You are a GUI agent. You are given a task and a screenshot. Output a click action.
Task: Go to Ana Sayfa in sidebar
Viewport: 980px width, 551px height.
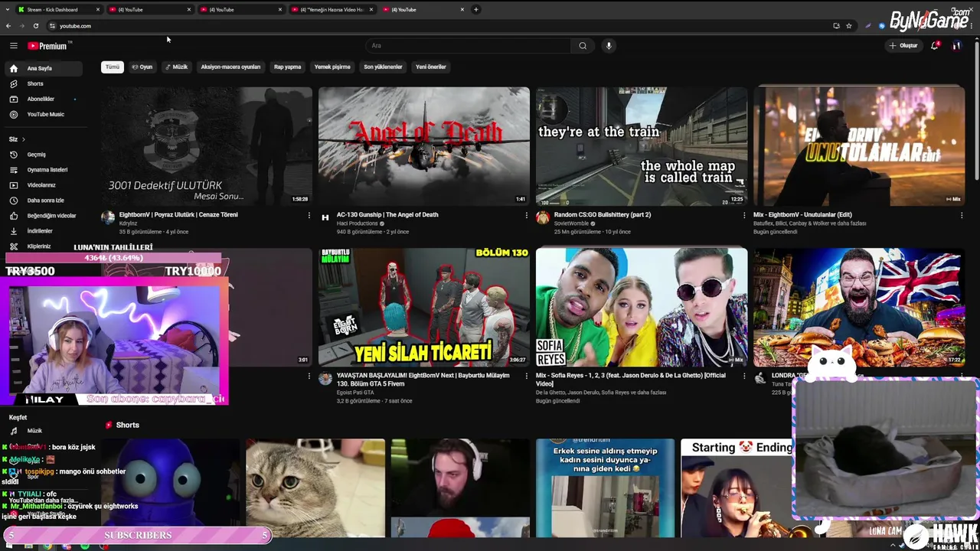[44, 68]
